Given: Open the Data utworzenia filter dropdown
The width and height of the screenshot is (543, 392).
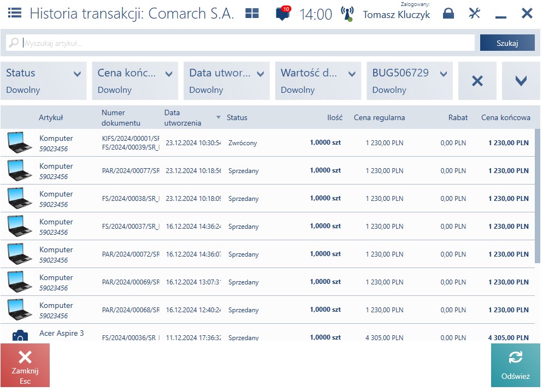Looking at the screenshot, I should [x=227, y=81].
